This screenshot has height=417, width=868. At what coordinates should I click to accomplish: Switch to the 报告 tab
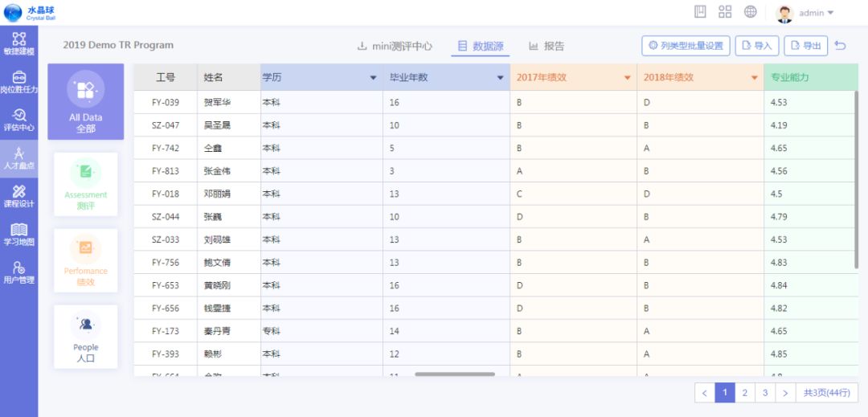pyautogui.click(x=547, y=46)
